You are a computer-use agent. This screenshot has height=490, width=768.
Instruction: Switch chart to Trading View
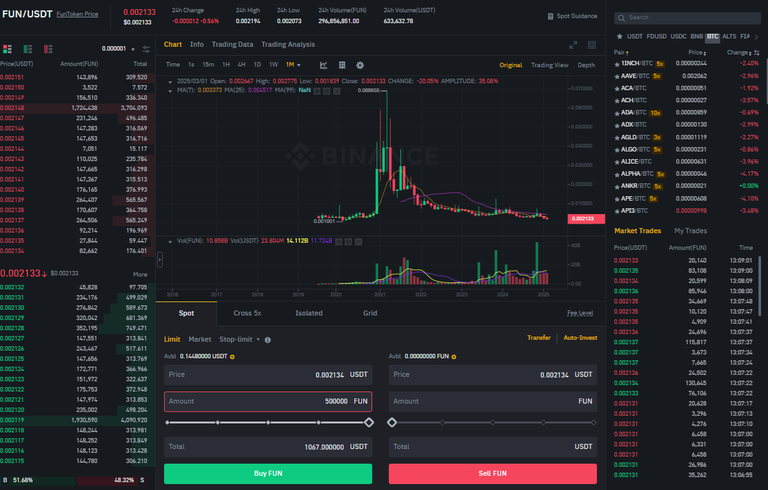[x=550, y=65]
